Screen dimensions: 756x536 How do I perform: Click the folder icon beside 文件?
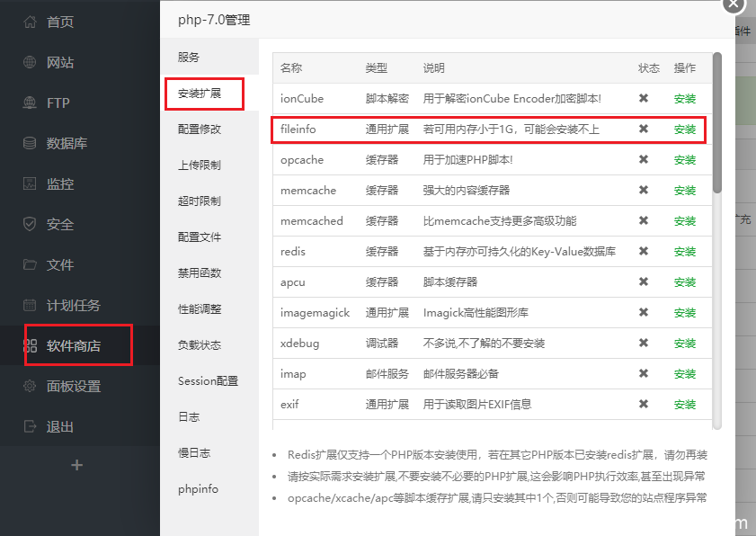pos(30,264)
